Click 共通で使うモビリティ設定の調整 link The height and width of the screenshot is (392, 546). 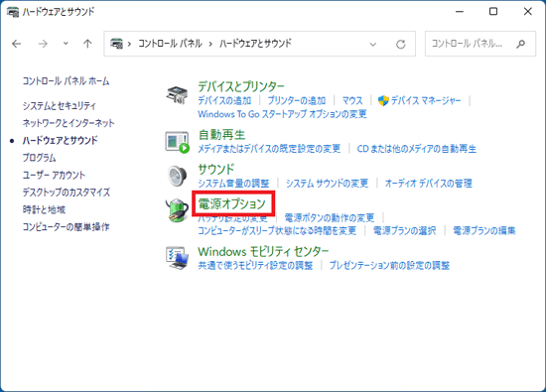255,265
